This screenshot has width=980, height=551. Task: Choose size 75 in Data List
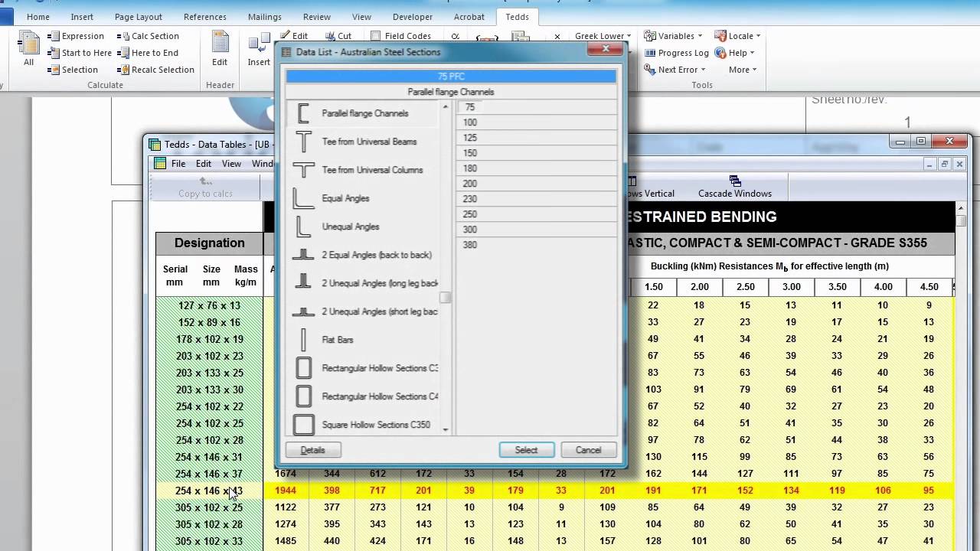pyautogui.click(x=537, y=107)
